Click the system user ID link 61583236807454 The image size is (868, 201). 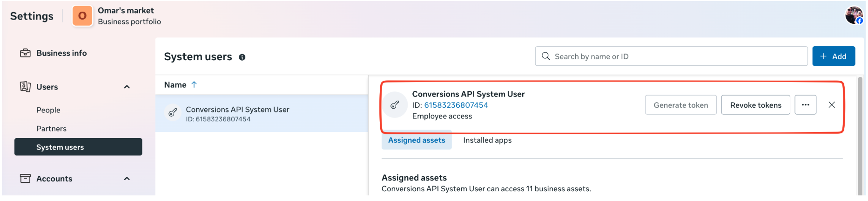click(456, 105)
